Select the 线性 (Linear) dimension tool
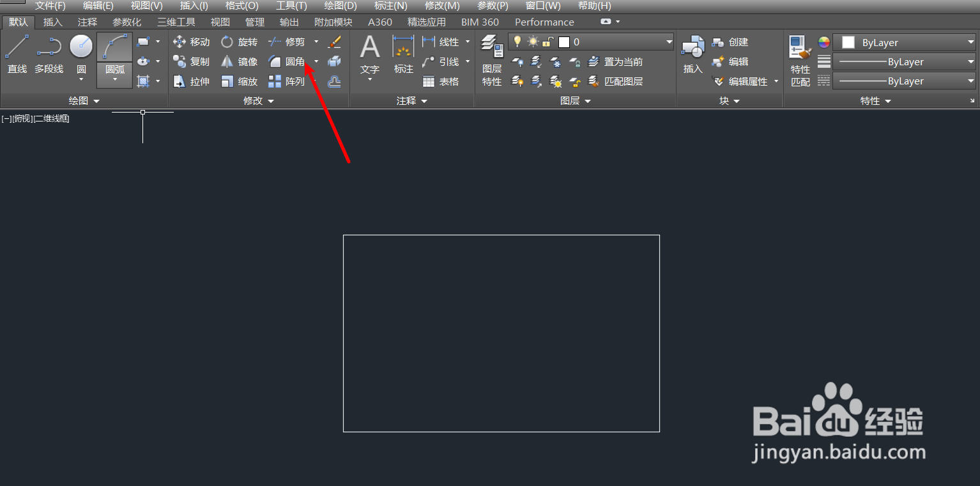This screenshot has height=486, width=980. pos(441,42)
